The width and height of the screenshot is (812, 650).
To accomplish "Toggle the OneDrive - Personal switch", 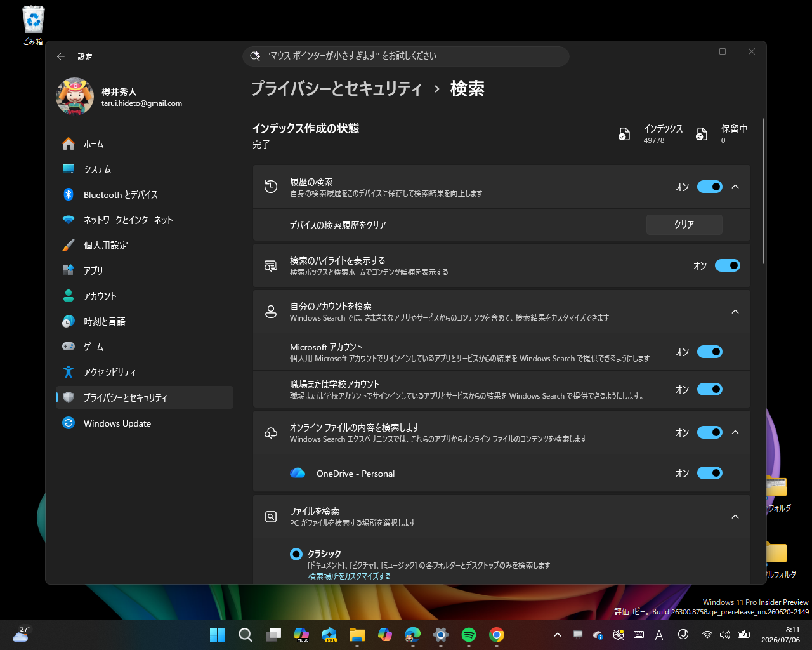I will [710, 473].
